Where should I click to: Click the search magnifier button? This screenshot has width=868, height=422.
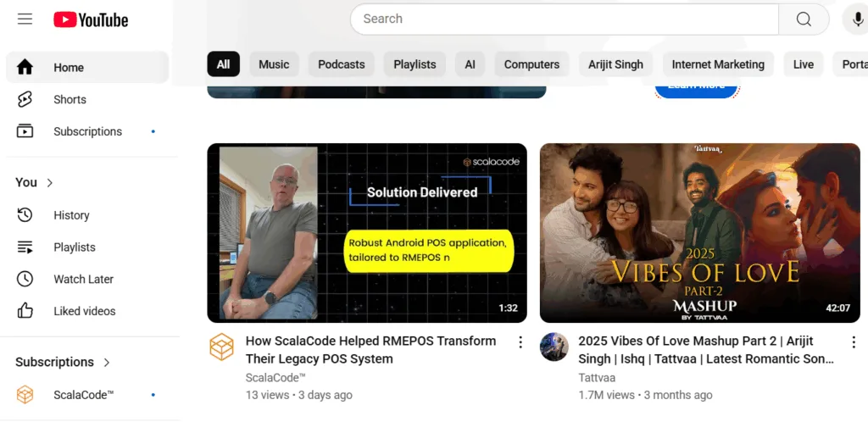(x=804, y=19)
